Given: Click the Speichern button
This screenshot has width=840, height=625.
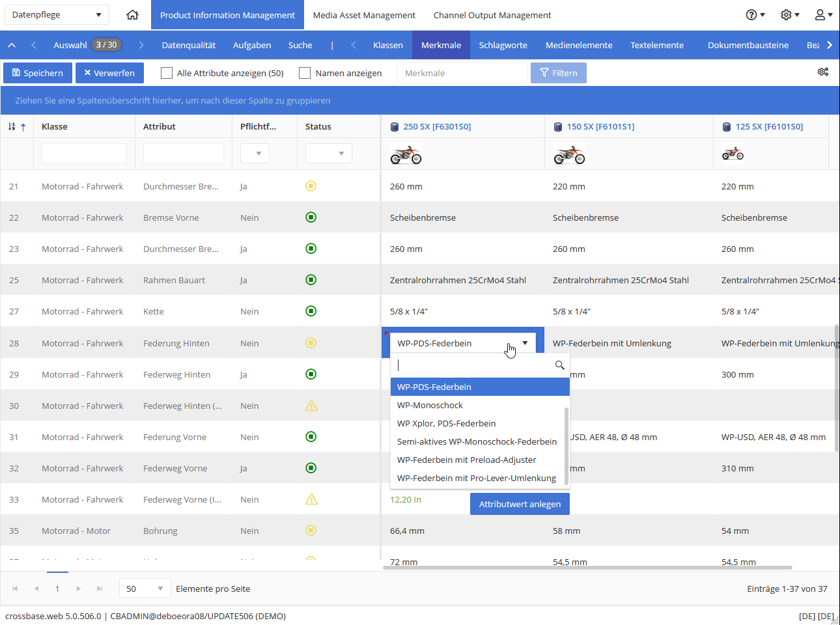Looking at the screenshot, I should click(x=38, y=73).
